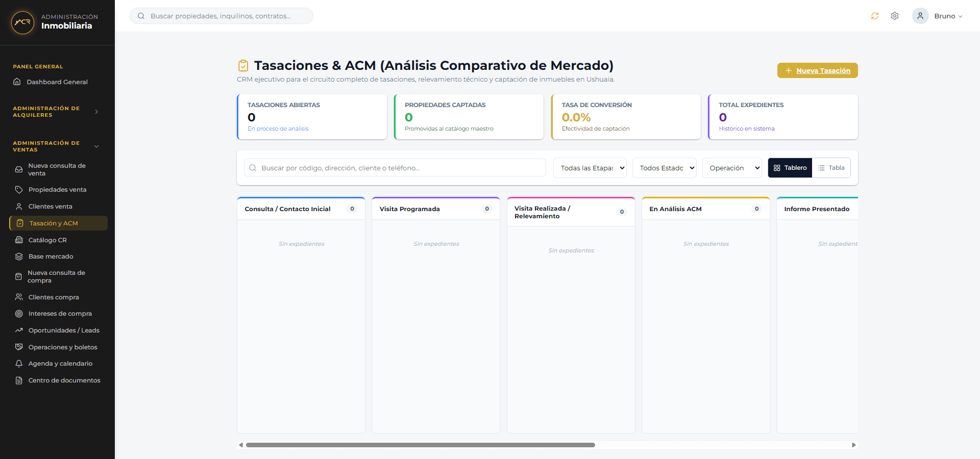The width and height of the screenshot is (980, 459).
Task: Click the Nueva consulta de venta inbox icon
Action: point(19,169)
